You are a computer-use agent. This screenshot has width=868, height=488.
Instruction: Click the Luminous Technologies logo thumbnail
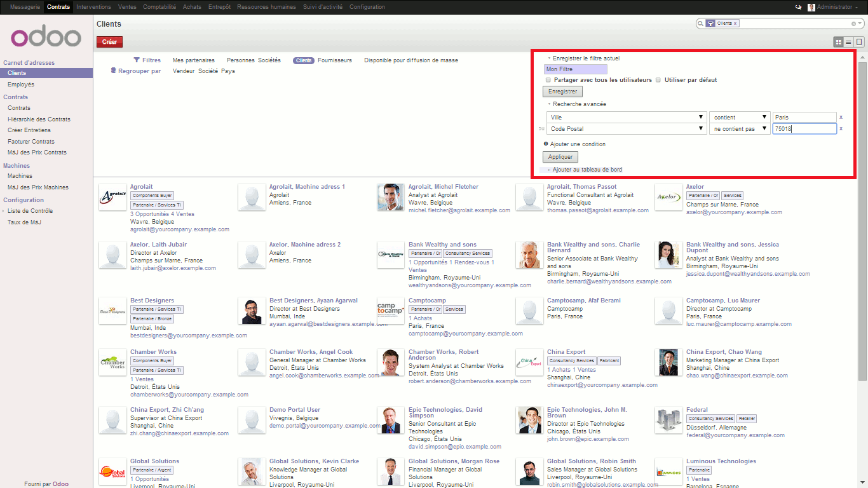[668, 471]
